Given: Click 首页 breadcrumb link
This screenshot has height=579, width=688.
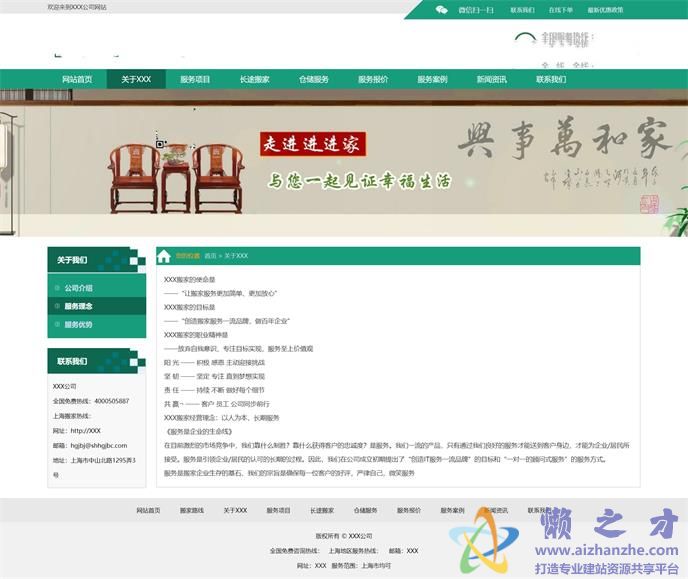Looking at the screenshot, I should coord(210,256).
